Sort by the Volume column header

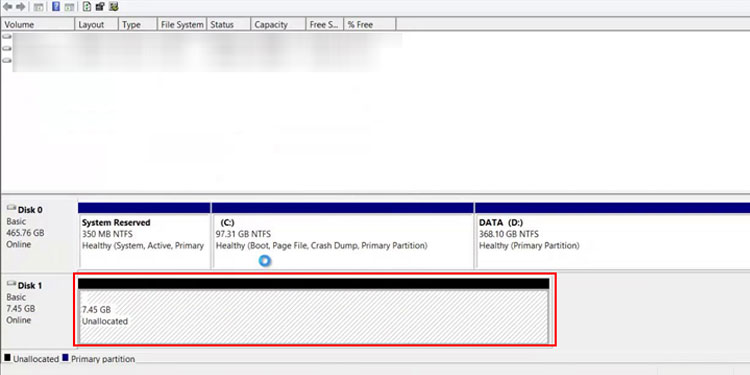(x=38, y=24)
